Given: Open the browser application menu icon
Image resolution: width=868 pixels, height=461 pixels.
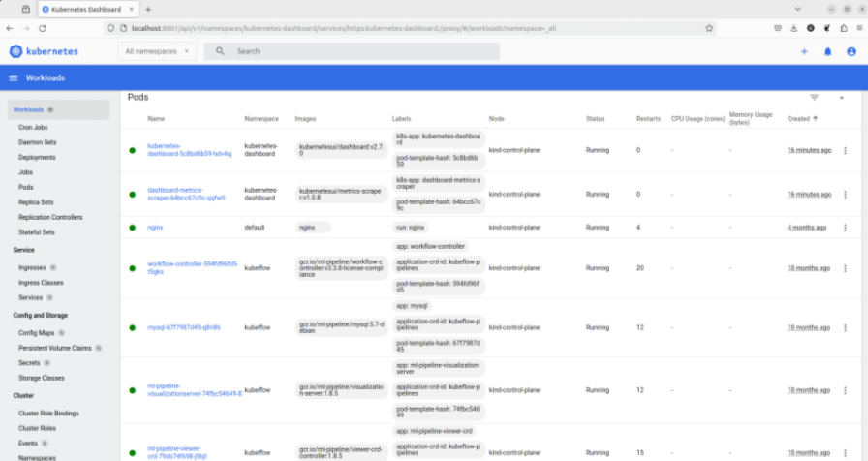Looking at the screenshot, I should pyautogui.click(x=859, y=28).
